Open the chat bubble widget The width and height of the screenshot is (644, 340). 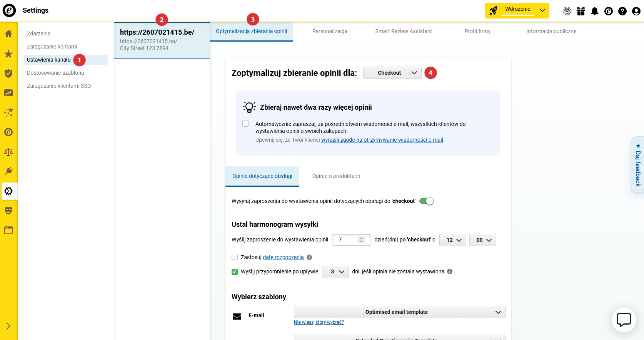coord(624,320)
